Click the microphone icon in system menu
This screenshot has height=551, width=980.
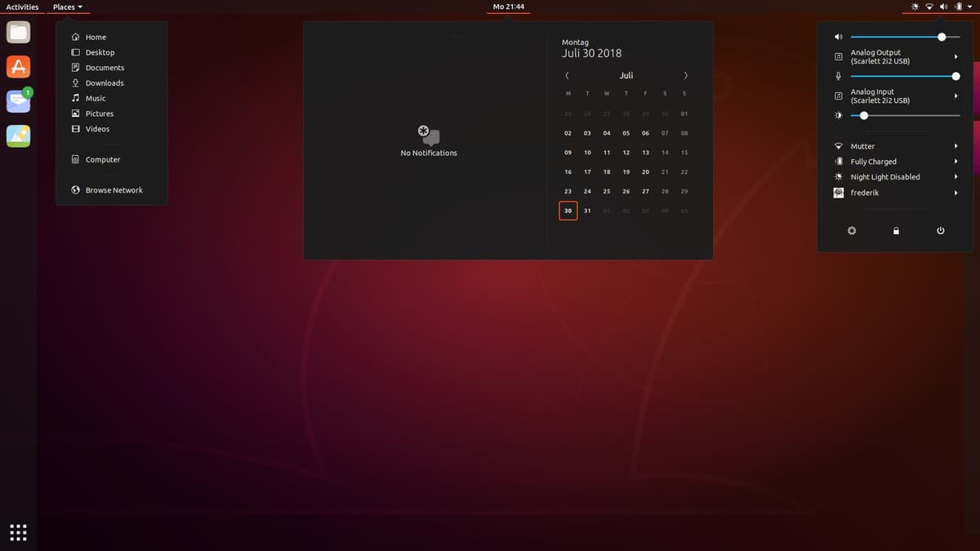838,76
